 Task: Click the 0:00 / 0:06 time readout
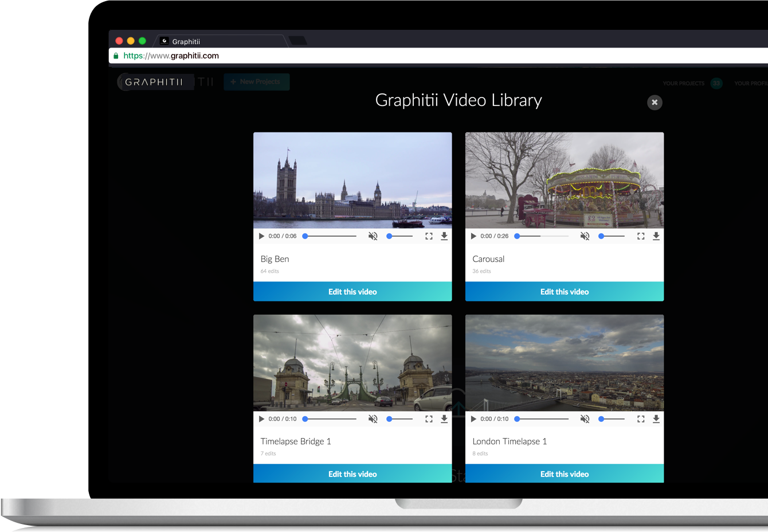[283, 236]
